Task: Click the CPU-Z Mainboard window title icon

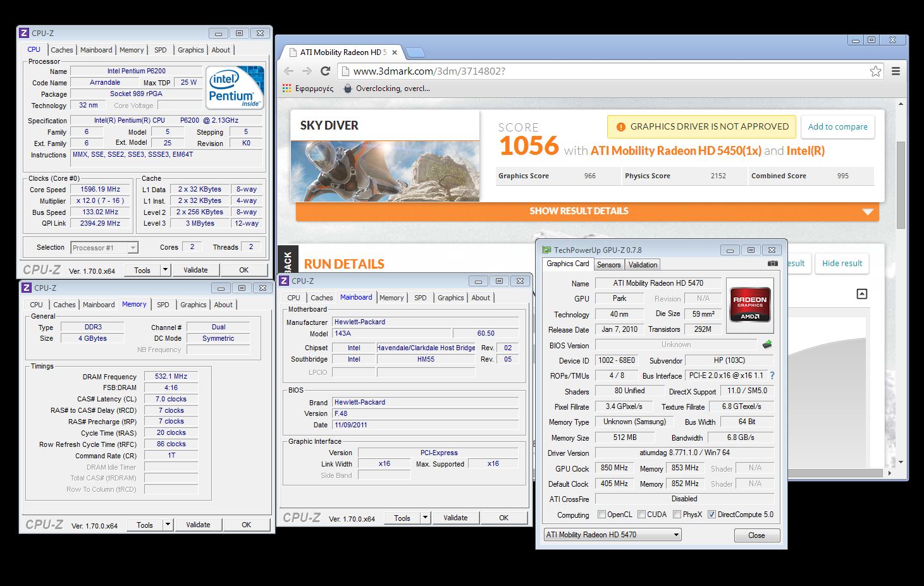Action: tap(285, 281)
